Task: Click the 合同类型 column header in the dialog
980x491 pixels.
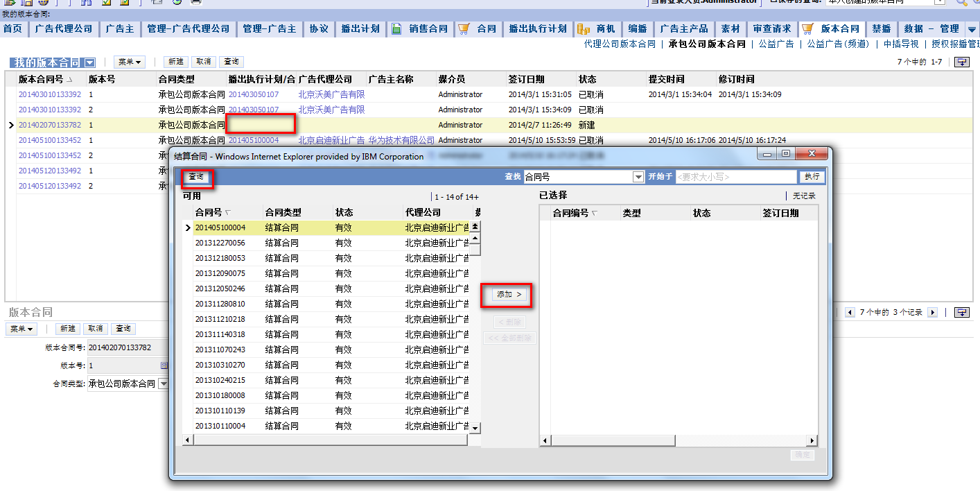Action: tap(283, 212)
